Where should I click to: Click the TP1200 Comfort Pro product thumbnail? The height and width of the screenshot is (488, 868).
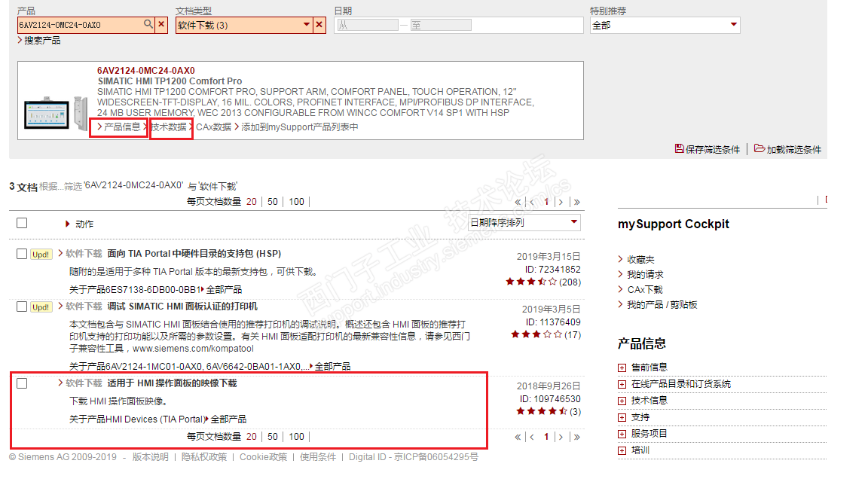56,113
